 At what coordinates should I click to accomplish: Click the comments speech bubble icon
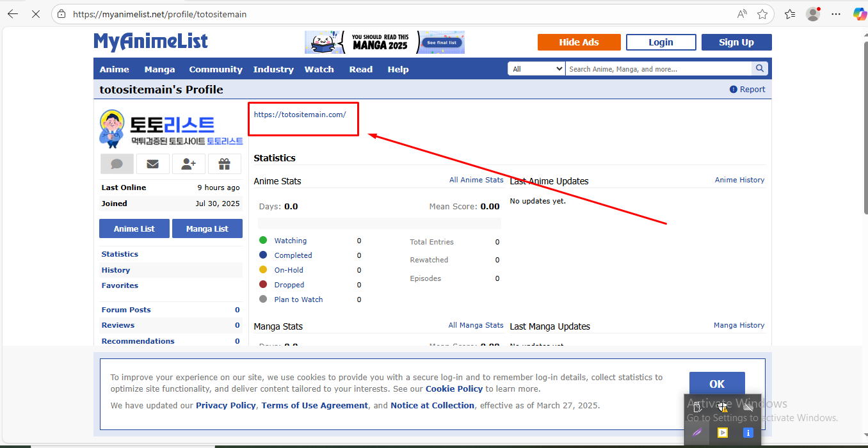(117, 164)
